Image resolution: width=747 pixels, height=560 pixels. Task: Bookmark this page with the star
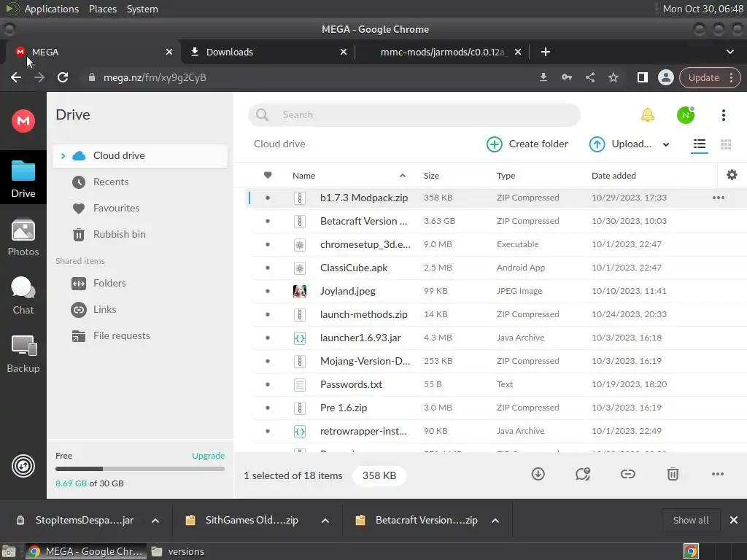click(x=613, y=77)
